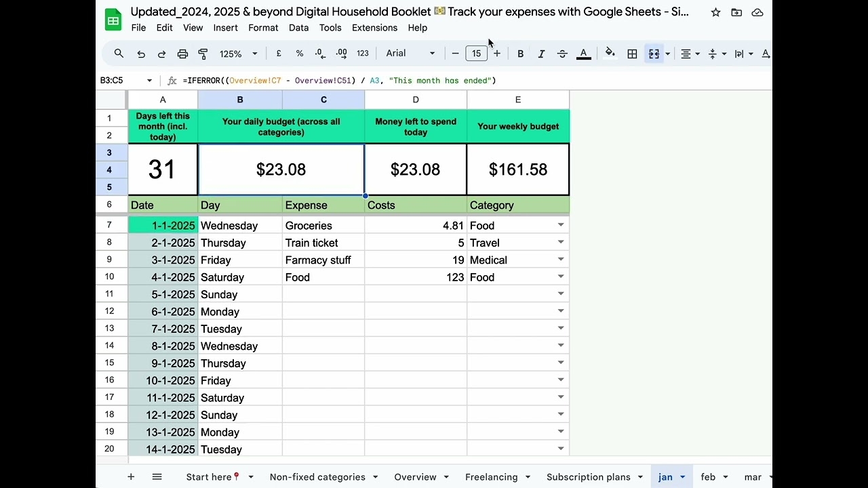Open the Format menu
The image size is (868, 488).
tap(263, 28)
